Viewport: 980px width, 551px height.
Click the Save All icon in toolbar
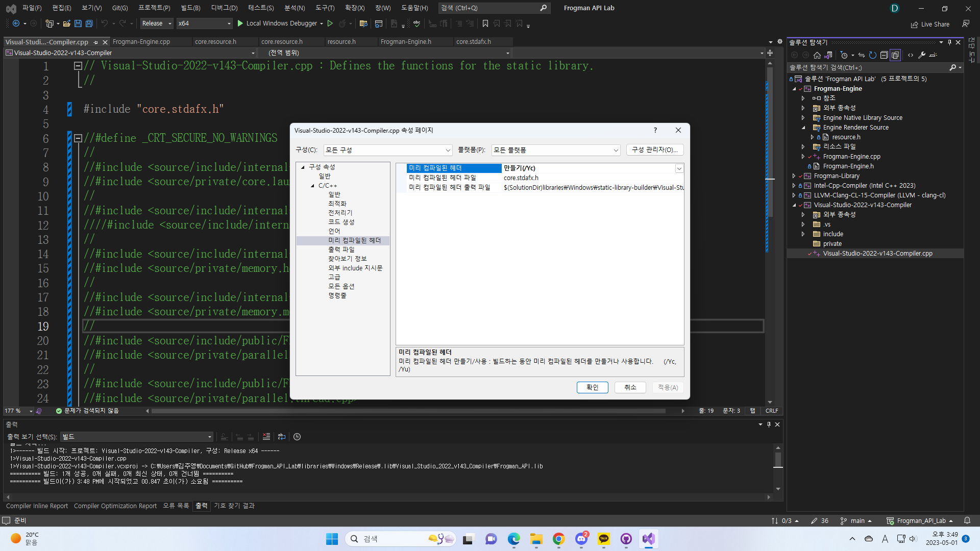89,23
